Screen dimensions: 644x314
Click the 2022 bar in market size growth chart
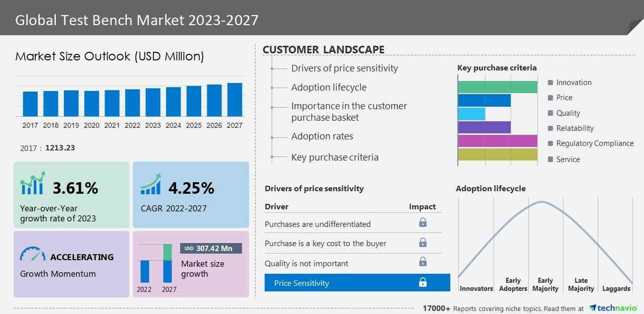click(145, 271)
